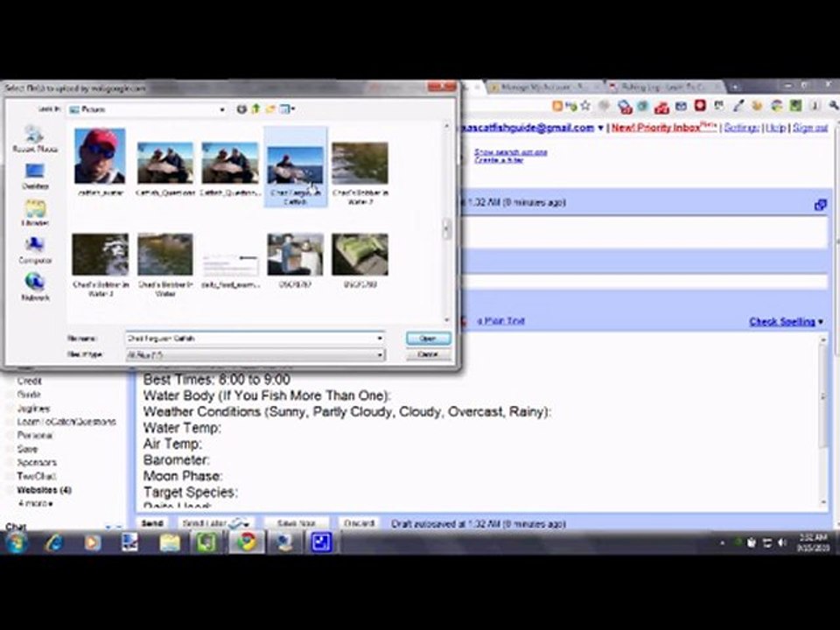840x630 pixels.
Task: Click the green extension icon in Chrome toolbar
Action: pos(795,106)
